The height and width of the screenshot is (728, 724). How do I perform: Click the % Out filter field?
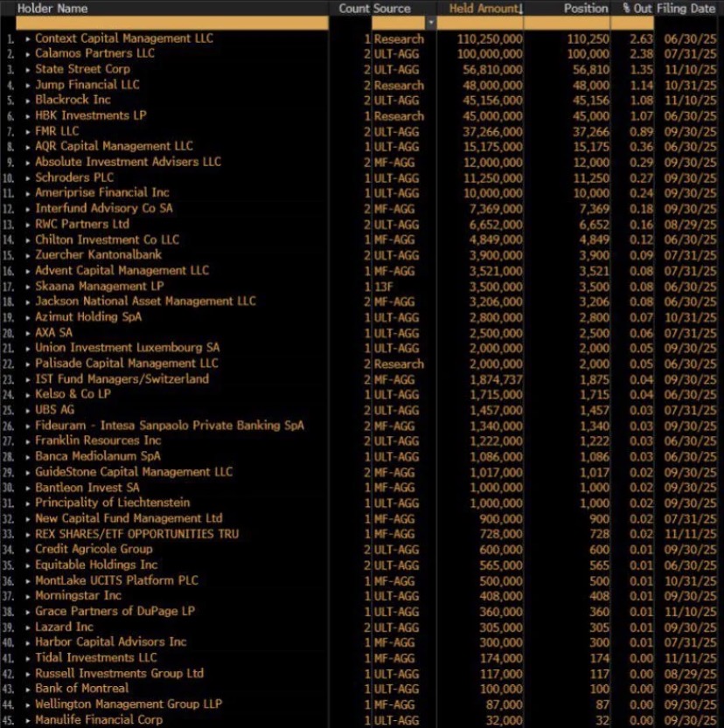(x=632, y=23)
